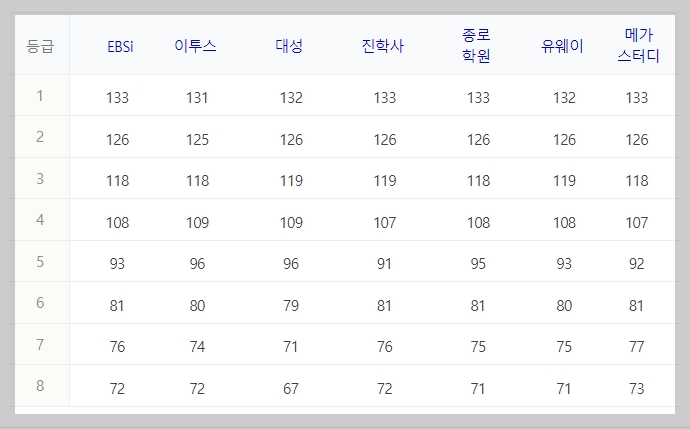Click the 이투스 column header
The height and width of the screenshot is (429, 690).
195,45
